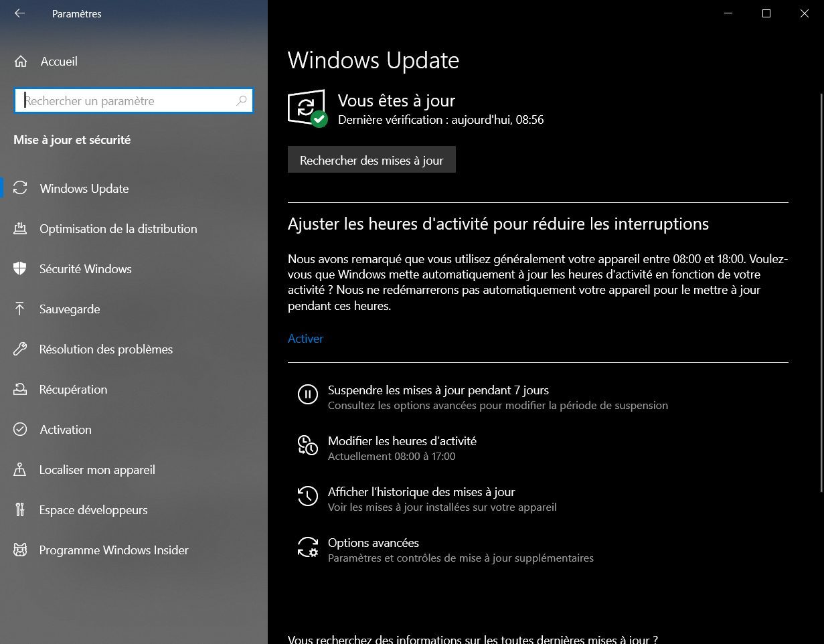The height and width of the screenshot is (644, 824).
Task: Click the Optimisation de la distribution icon
Action: [x=20, y=228]
